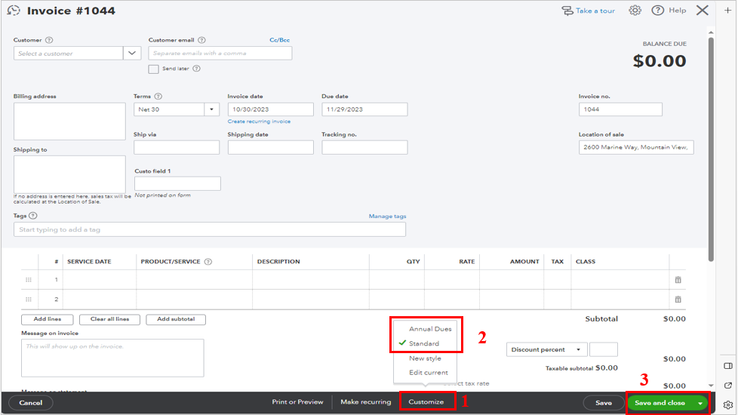The height and width of the screenshot is (415, 738).
Task: Open the Manage tags link
Action: (387, 216)
